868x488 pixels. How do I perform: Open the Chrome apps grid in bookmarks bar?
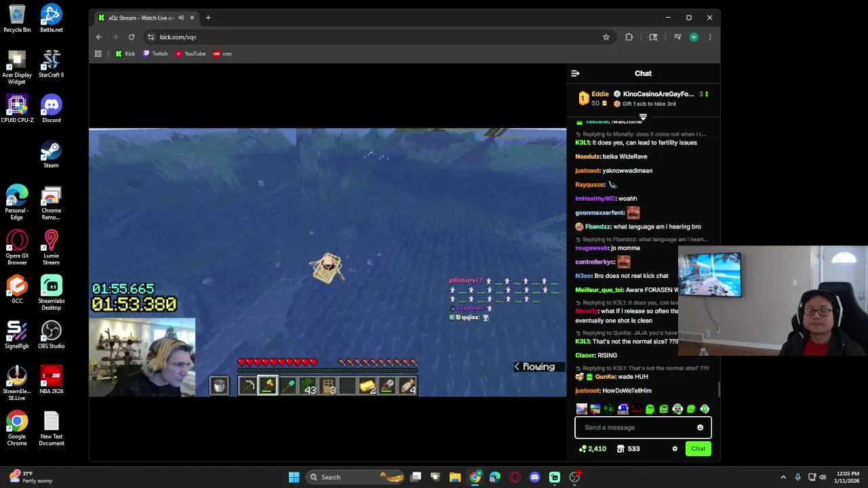pos(98,54)
